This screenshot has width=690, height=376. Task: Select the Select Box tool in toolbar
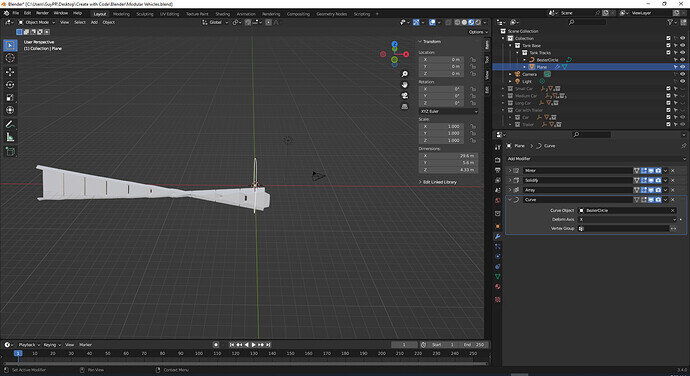tap(10, 45)
